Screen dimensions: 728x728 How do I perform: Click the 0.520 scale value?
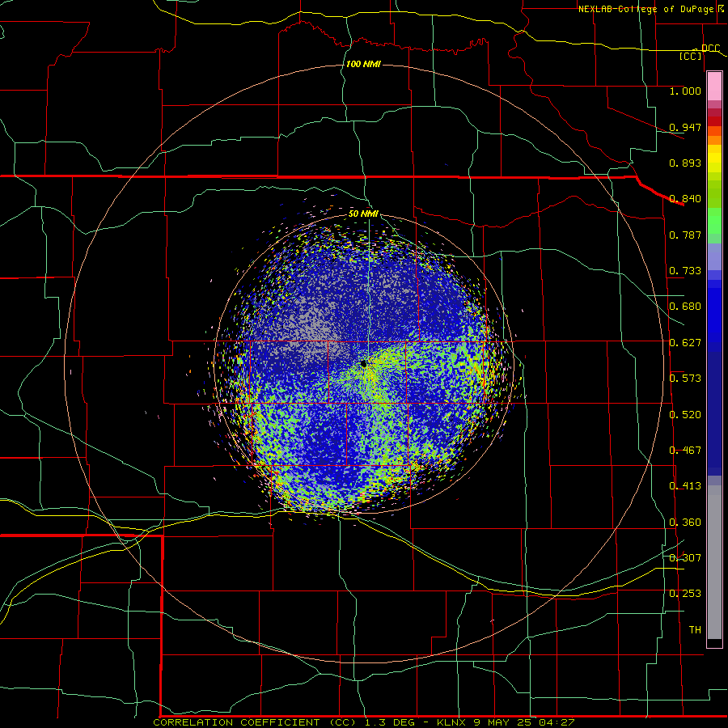pos(685,415)
